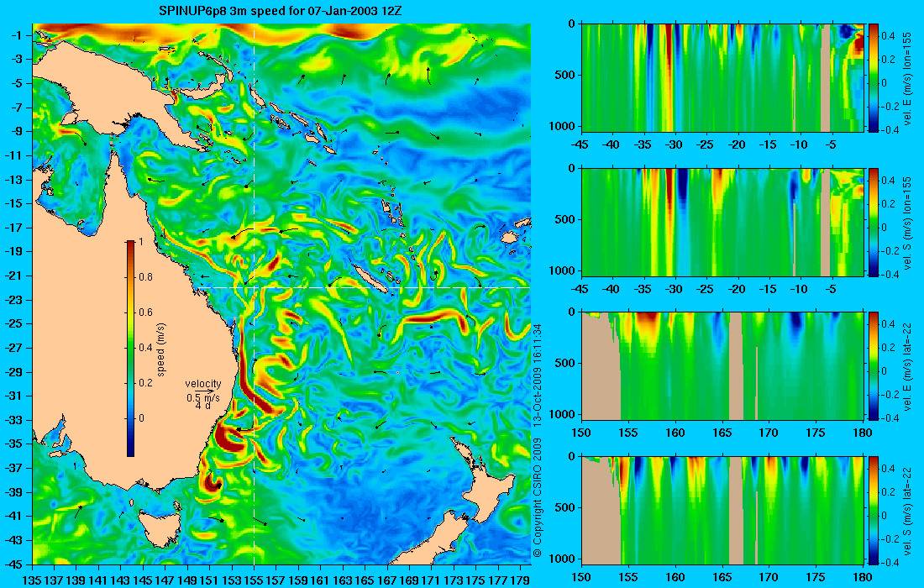
Task: Click the '1' value on speed colorbar
Action: (x=140, y=242)
